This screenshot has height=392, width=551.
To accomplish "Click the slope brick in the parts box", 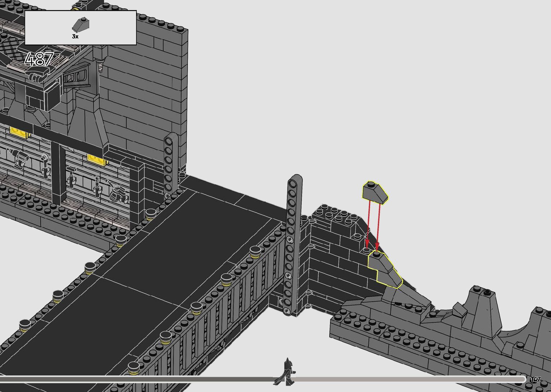I will (x=81, y=25).
